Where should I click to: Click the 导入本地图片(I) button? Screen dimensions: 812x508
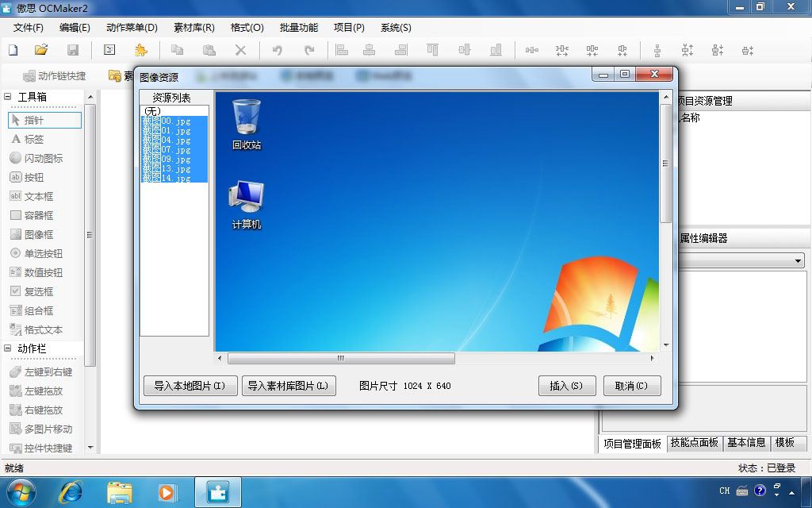190,386
